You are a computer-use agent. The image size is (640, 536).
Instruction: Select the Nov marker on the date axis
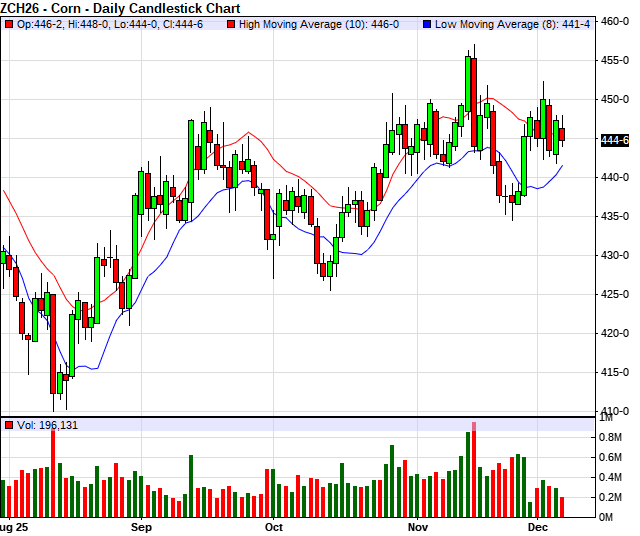coord(418,525)
